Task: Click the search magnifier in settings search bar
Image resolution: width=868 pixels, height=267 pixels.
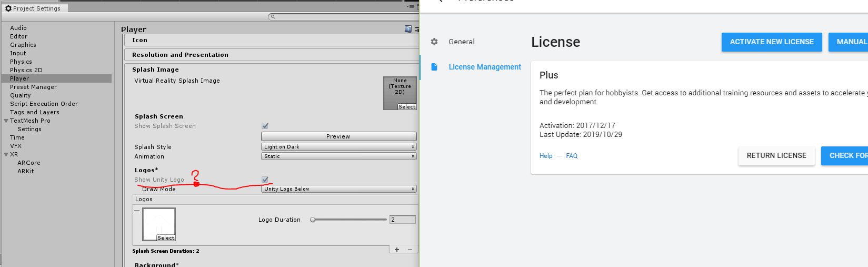Action: click(x=272, y=17)
